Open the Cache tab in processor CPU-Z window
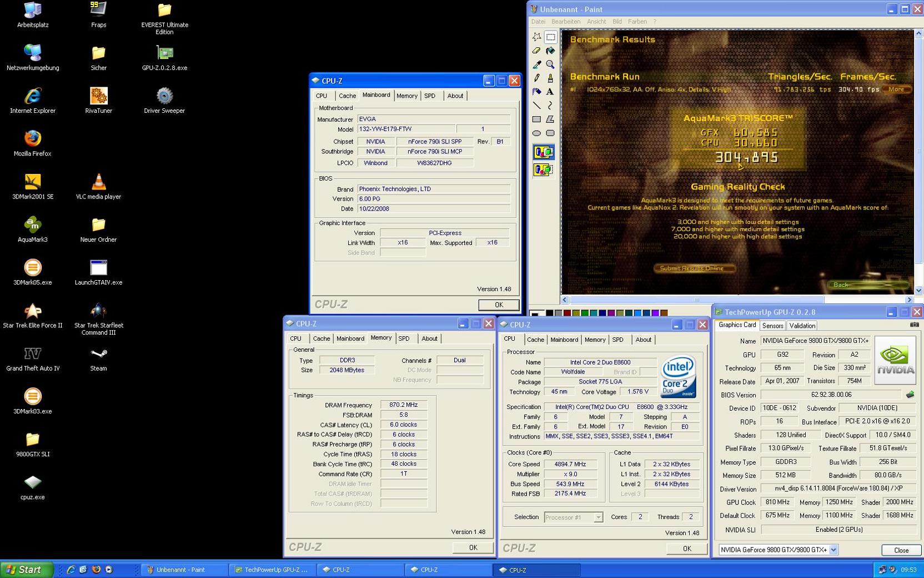This screenshot has width=924, height=578. (x=535, y=340)
